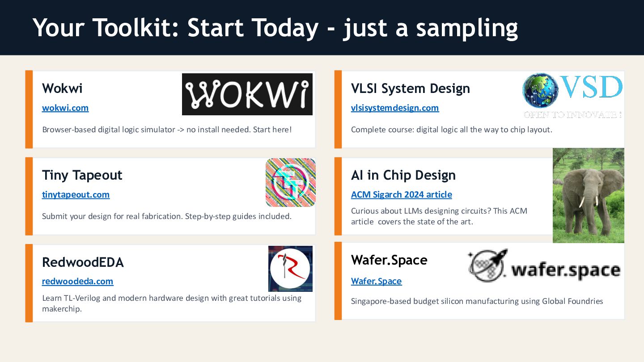Follow the Wafer.Space hyperlink
Image resolution: width=644 pixels, height=362 pixels.
click(x=376, y=281)
